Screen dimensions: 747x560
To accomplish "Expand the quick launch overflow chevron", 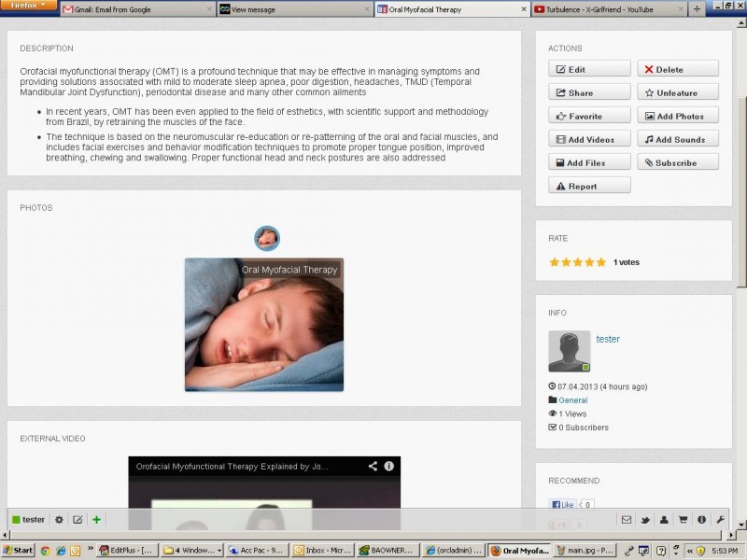I will [x=90, y=549].
